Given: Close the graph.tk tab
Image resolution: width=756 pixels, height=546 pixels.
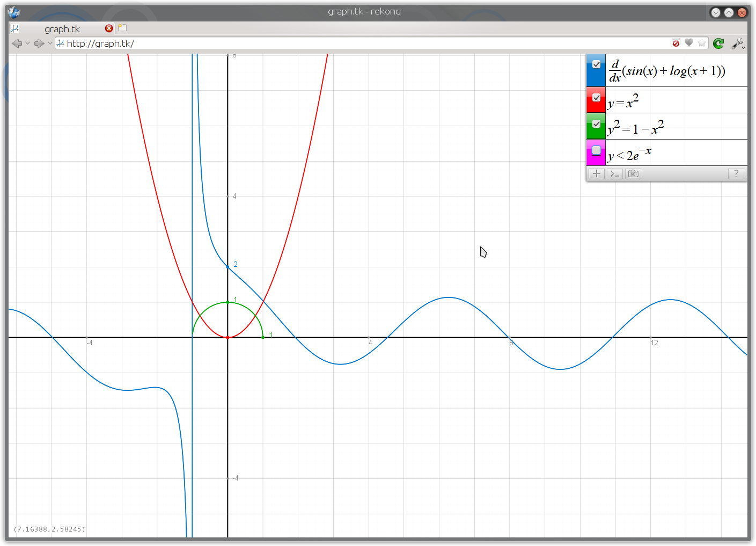Looking at the screenshot, I should pos(109,28).
